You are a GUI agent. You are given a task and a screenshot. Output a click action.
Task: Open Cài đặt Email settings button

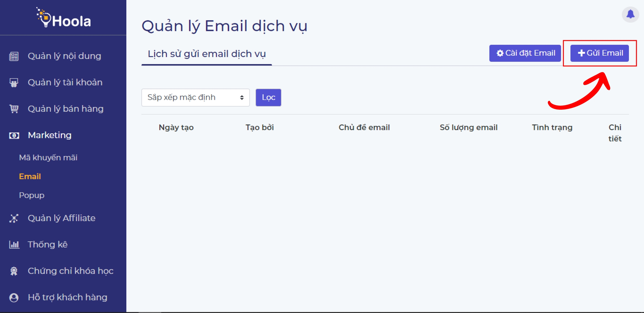525,53
